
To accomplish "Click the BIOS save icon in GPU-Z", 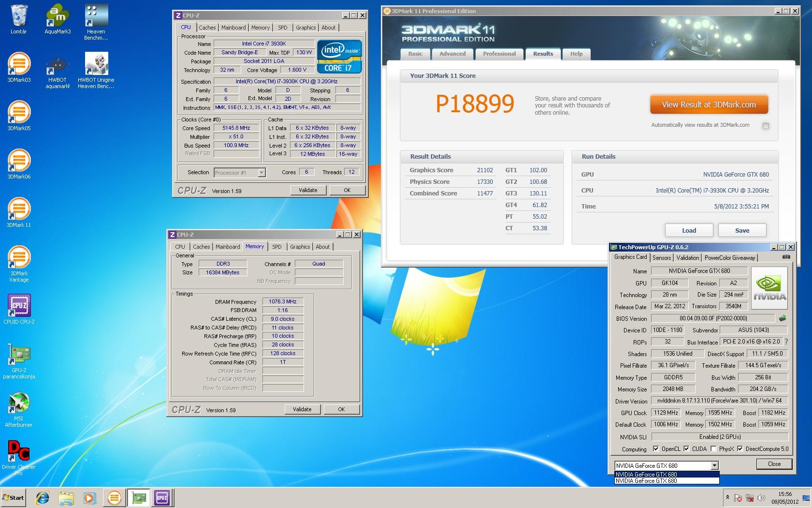I will [x=783, y=318].
